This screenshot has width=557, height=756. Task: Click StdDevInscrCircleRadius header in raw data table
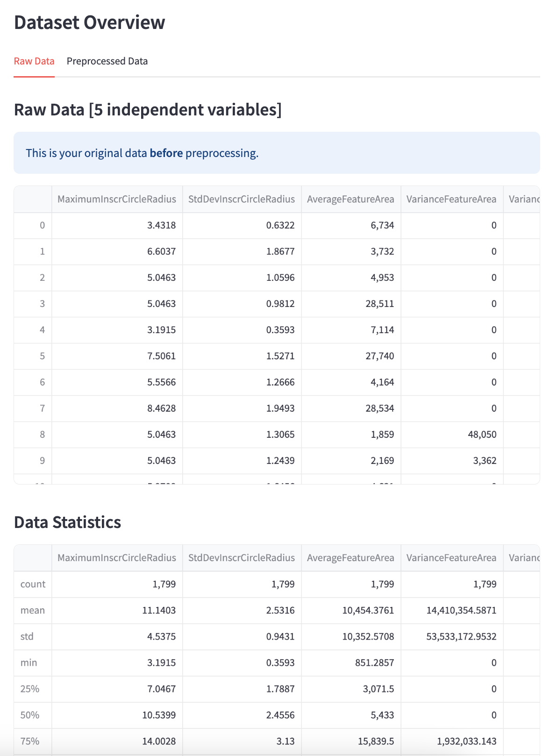(x=242, y=199)
